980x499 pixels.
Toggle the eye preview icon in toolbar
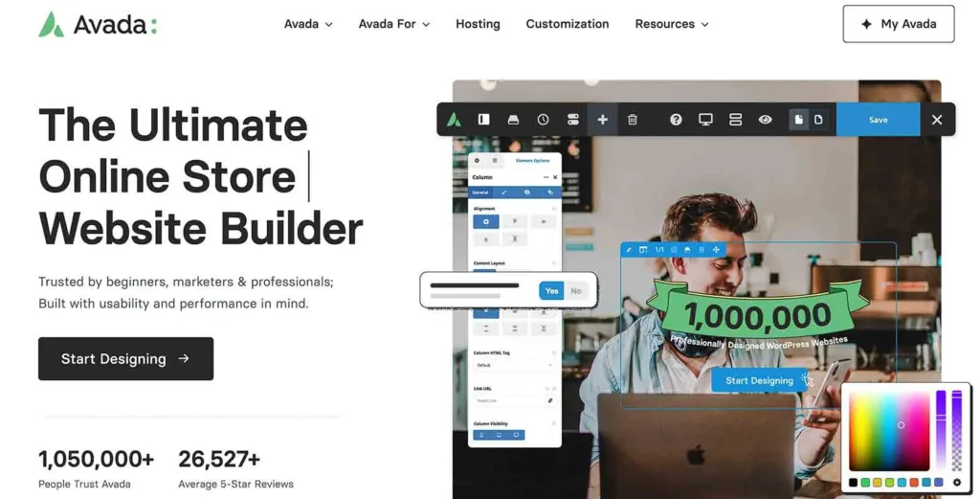point(765,120)
